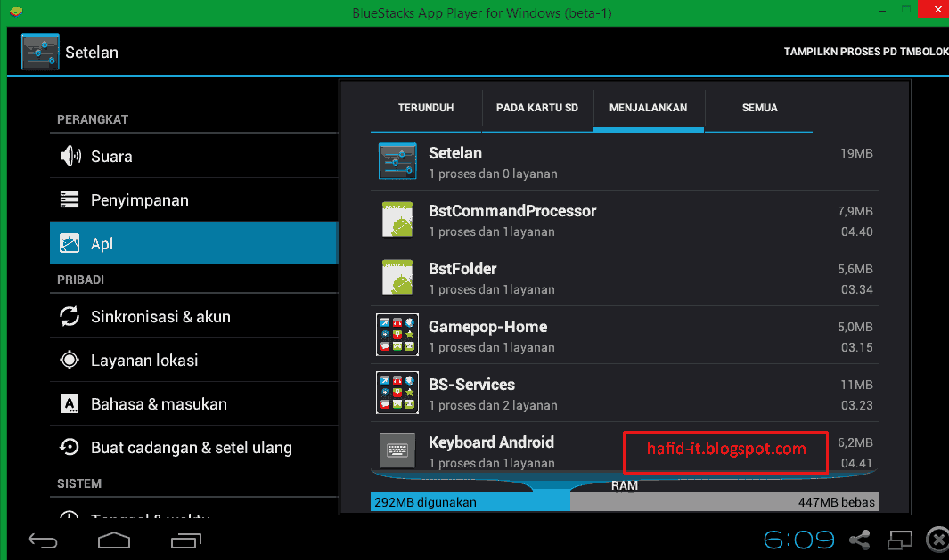Click the fullscreen toggle icon
The image size is (949, 560).
[x=899, y=540]
